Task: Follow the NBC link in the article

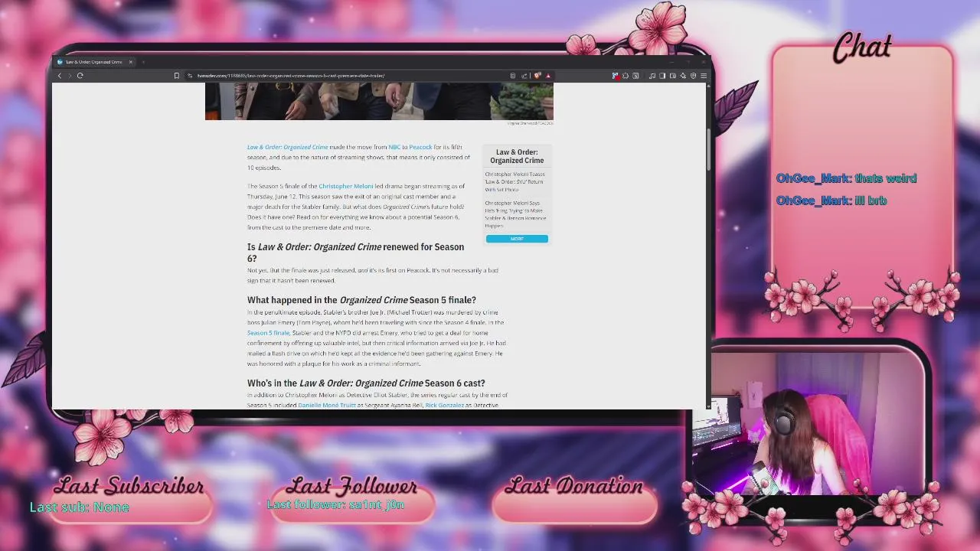Action: point(394,147)
